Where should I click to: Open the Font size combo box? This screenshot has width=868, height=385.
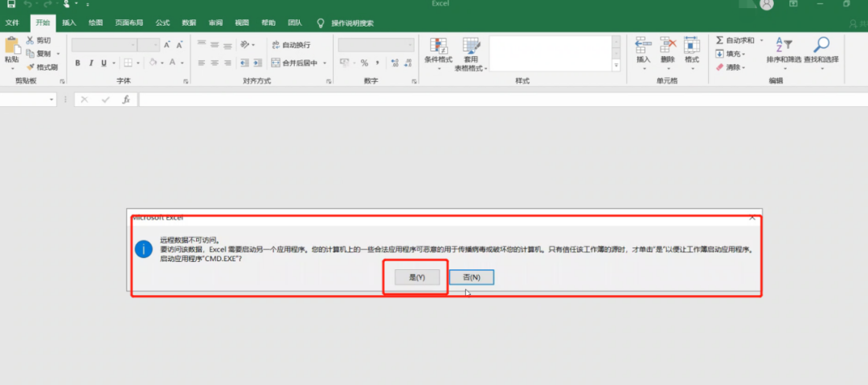(x=149, y=45)
